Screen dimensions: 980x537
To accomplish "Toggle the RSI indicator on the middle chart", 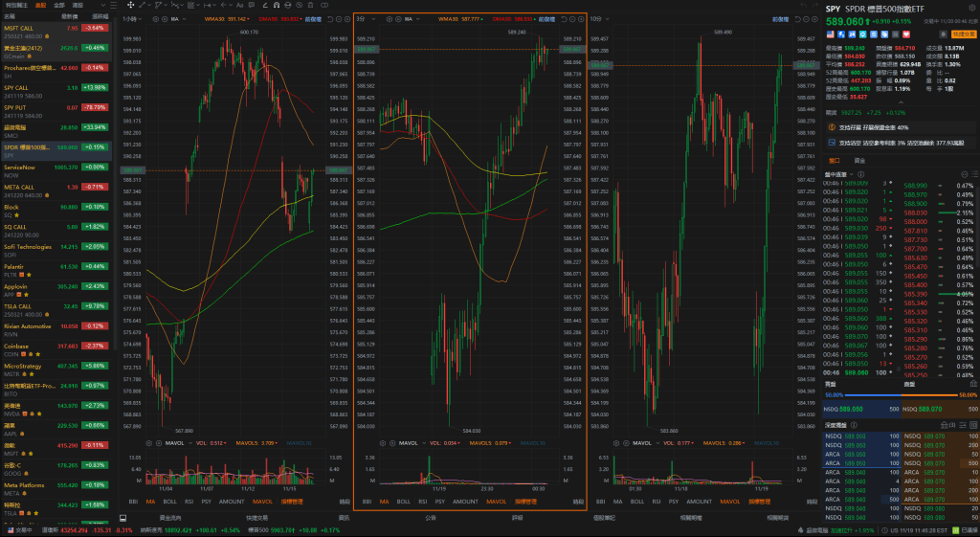I will (423, 502).
